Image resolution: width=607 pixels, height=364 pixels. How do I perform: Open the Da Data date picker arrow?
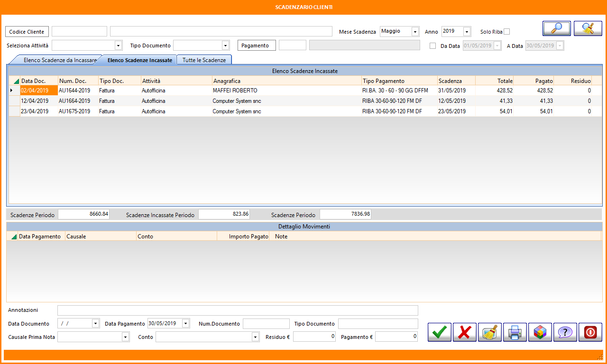click(497, 46)
